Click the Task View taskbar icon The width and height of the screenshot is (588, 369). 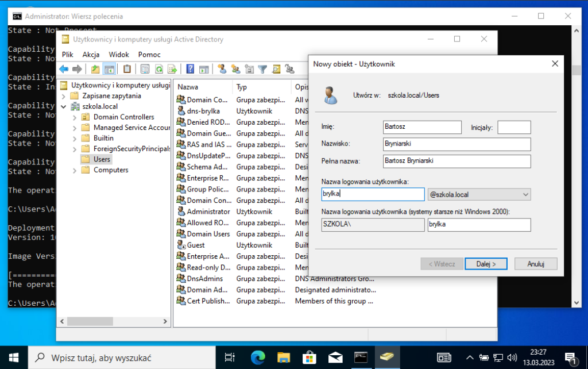(x=230, y=358)
